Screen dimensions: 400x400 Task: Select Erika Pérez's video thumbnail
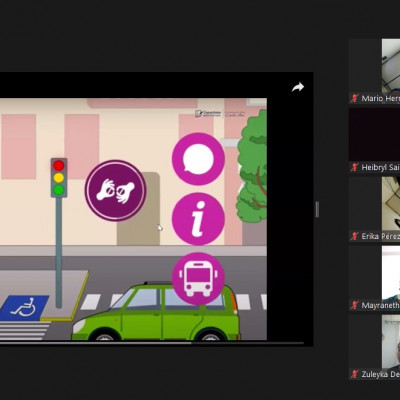pyautogui.click(x=374, y=209)
